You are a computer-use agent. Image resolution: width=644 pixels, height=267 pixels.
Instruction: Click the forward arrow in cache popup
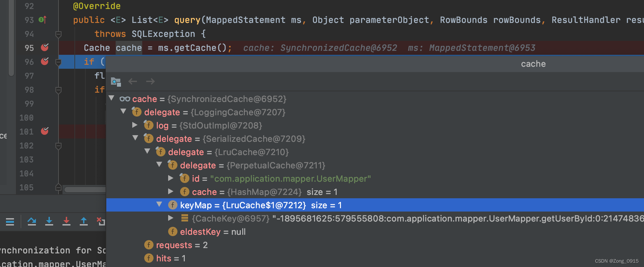click(x=150, y=81)
